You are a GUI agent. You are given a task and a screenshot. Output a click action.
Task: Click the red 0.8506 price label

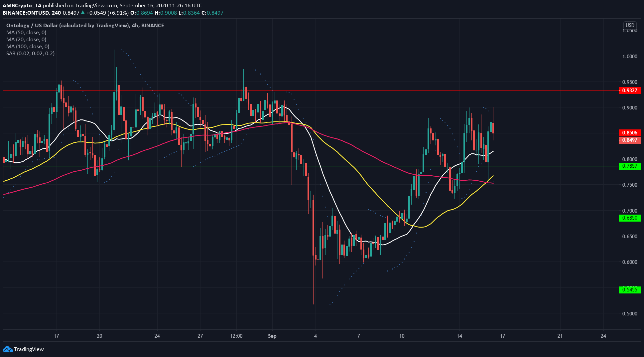[630, 133]
